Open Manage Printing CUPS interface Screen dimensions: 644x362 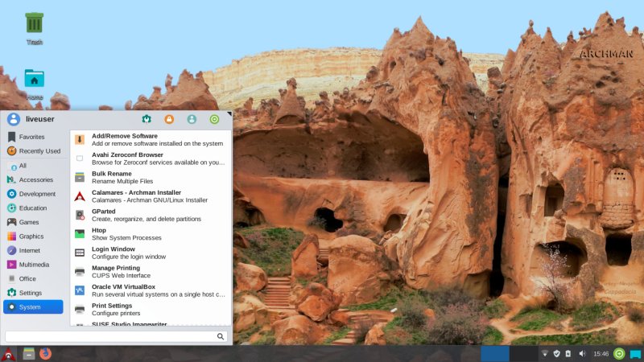tap(151, 272)
